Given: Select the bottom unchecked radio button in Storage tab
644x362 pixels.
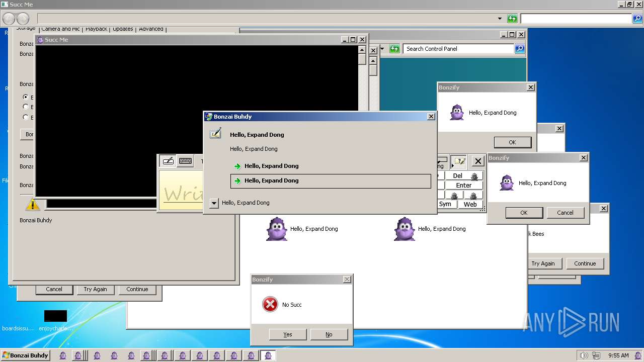Looking at the screenshot, I should [26, 117].
